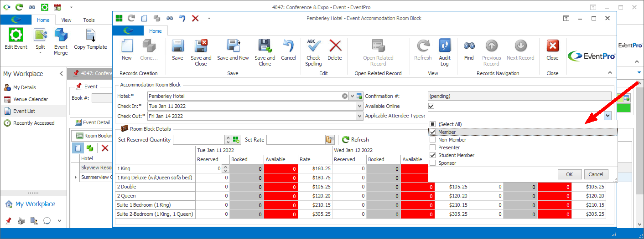This screenshot has width=644, height=239.
Task: Click the 1 King Reserved spinner for Jan 11
Action: click(x=224, y=168)
